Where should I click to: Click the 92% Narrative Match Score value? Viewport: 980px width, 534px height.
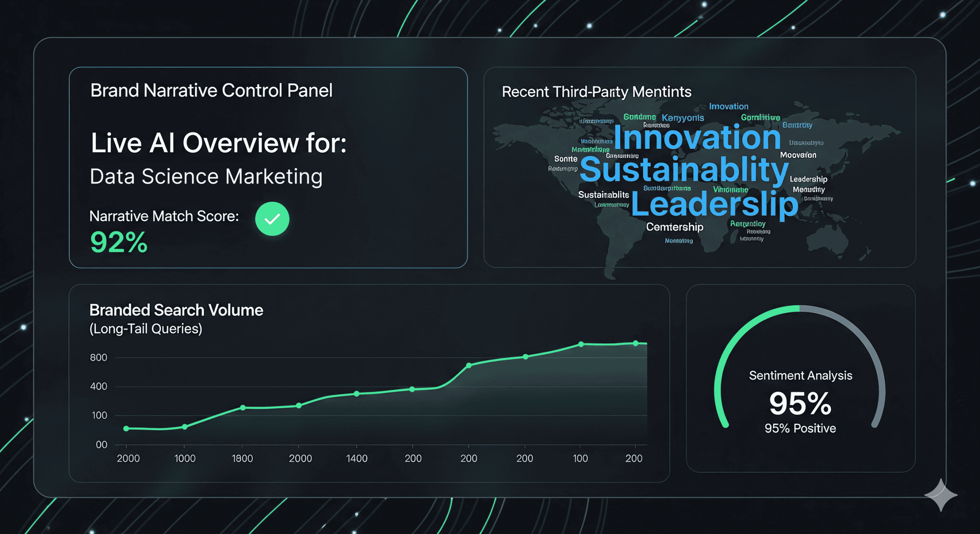coord(119,243)
